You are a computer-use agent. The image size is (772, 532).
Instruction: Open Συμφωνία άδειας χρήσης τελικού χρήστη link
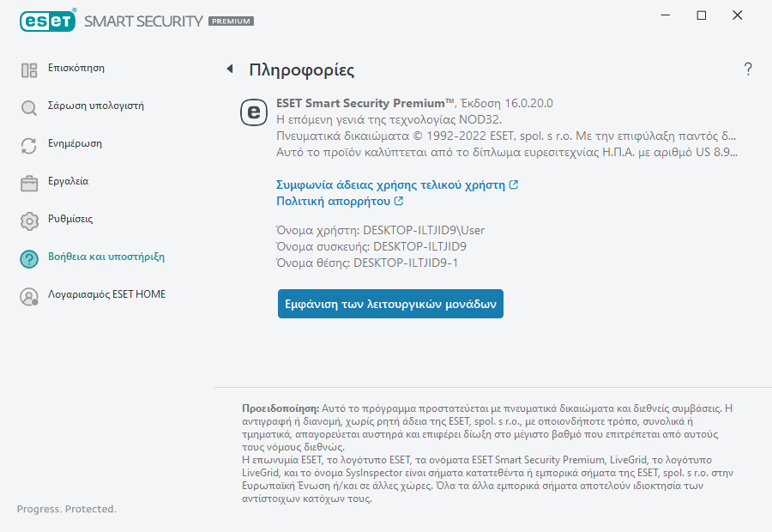pos(391,184)
